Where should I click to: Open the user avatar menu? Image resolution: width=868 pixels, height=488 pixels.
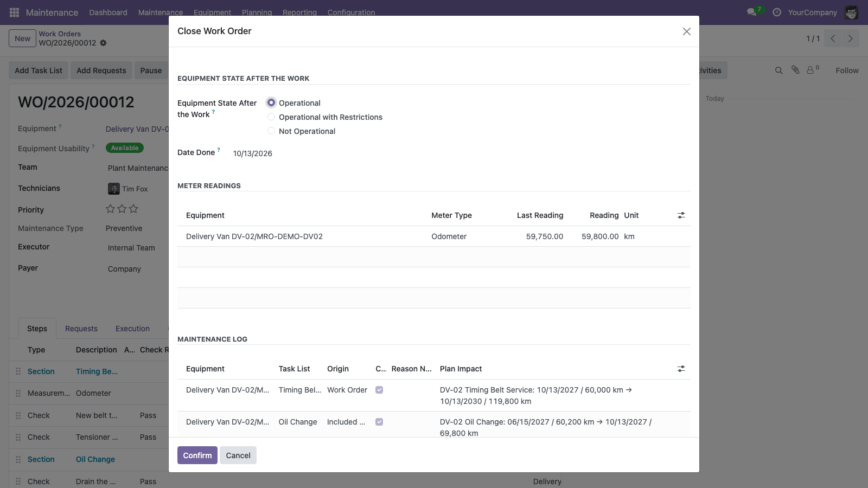851,12
